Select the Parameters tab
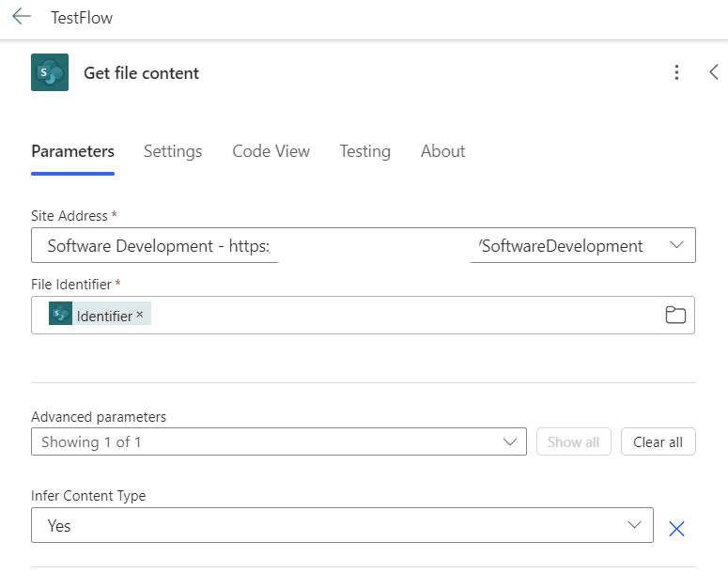This screenshot has width=728, height=588. pyautogui.click(x=73, y=151)
